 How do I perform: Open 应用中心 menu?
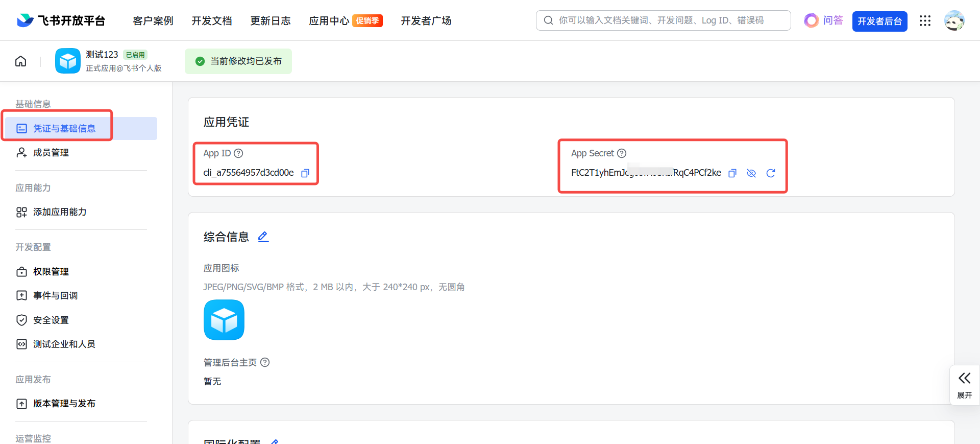tap(329, 20)
